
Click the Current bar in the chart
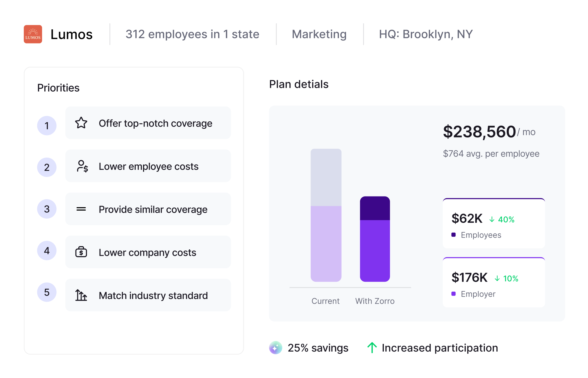point(326,215)
